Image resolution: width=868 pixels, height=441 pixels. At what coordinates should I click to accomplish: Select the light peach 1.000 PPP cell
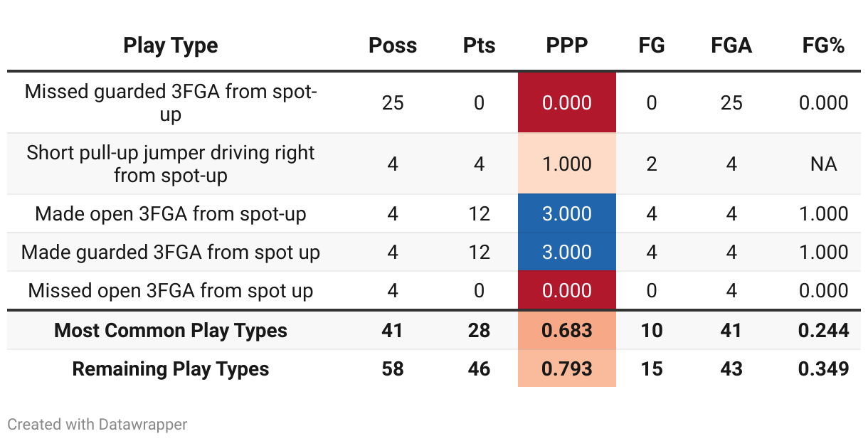pos(567,164)
